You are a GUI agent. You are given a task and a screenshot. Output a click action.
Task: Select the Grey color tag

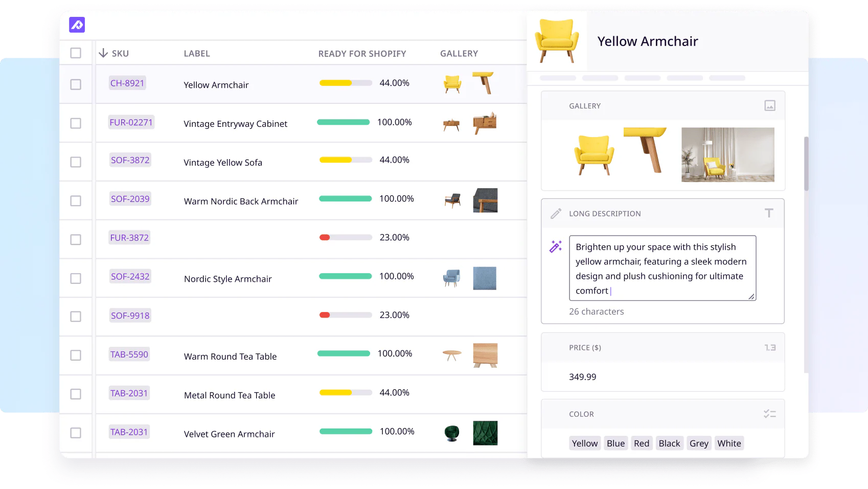tap(699, 443)
